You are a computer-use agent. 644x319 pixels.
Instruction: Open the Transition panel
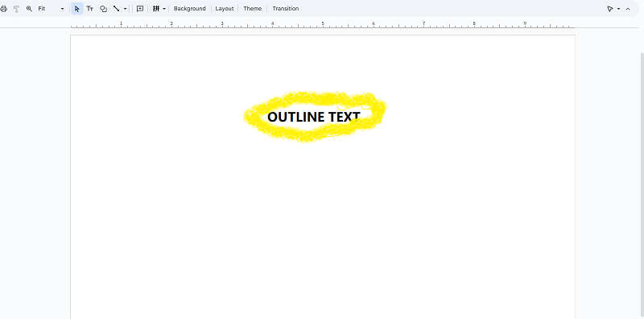click(286, 9)
